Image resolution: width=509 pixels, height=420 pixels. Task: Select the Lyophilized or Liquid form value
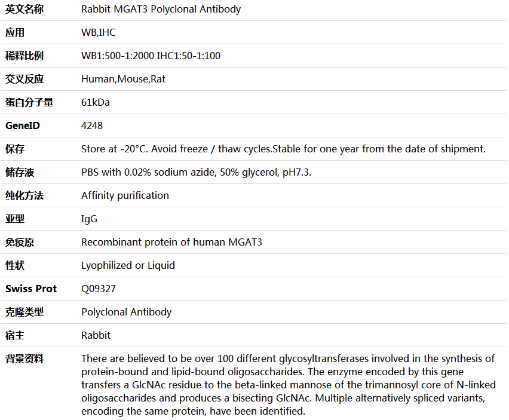(128, 265)
